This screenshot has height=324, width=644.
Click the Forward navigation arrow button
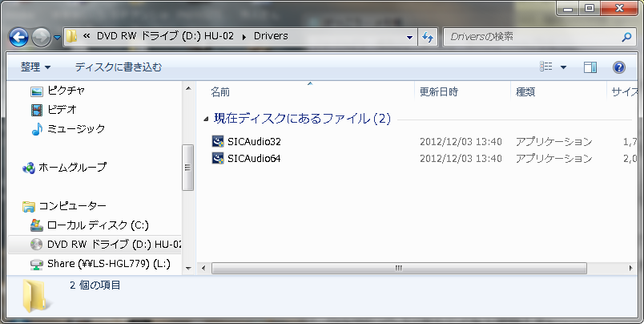(x=42, y=37)
